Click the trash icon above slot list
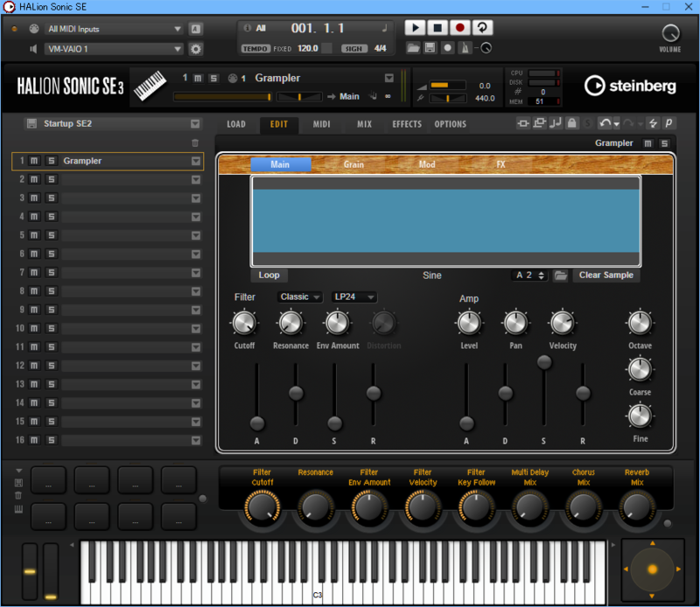Screen dimensions: 700x607 195,143
